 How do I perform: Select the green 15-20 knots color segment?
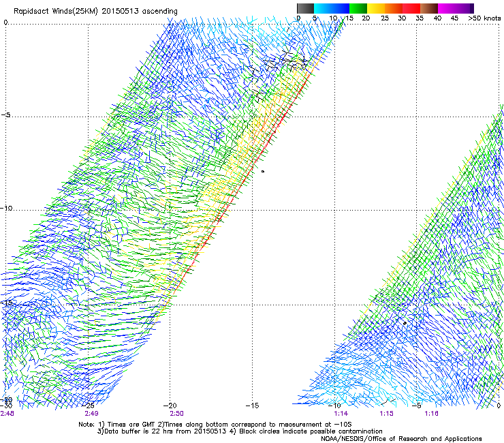tap(358, 8)
